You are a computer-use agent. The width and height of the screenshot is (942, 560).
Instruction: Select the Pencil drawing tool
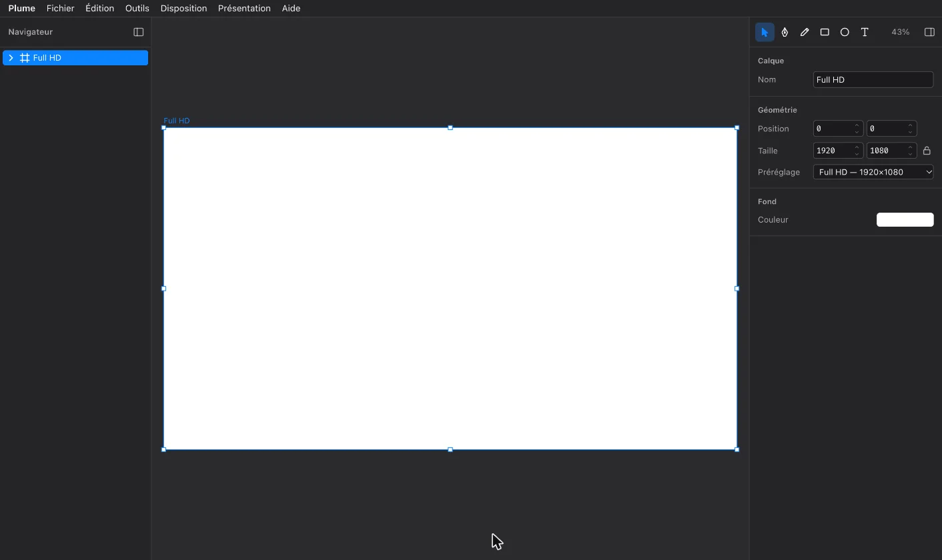(805, 32)
